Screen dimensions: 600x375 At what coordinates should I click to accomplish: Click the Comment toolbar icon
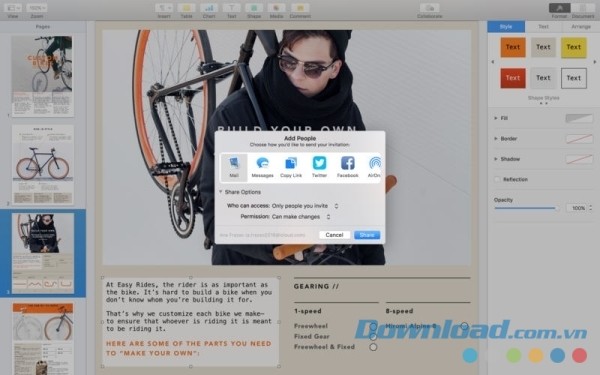(300, 8)
